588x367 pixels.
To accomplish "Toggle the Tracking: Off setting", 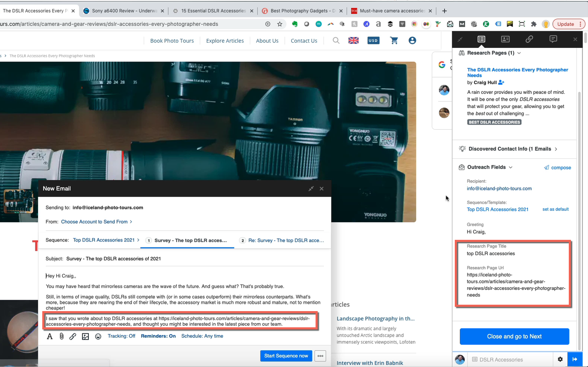I will pyautogui.click(x=121, y=336).
